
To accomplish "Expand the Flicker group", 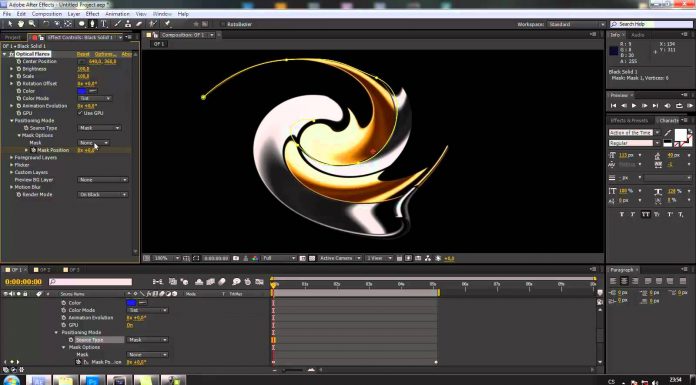I will [x=12, y=165].
